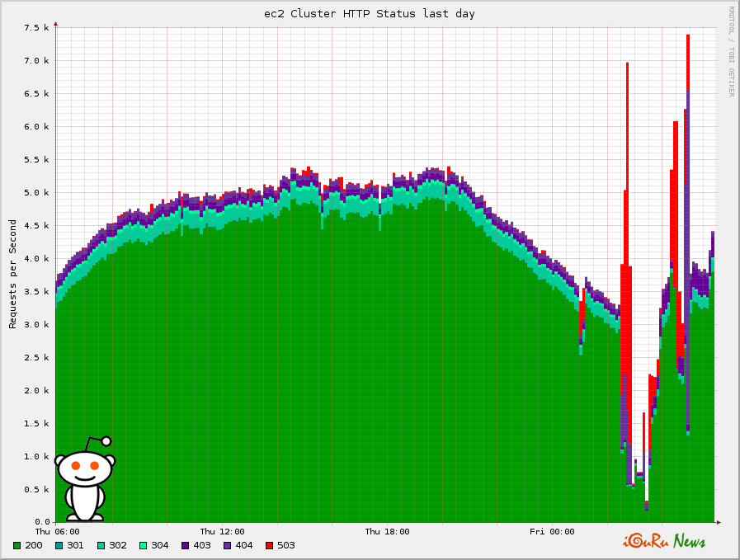Image resolution: width=740 pixels, height=560 pixels.
Task: Click the red 503 legend swatch
Action: point(269,545)
